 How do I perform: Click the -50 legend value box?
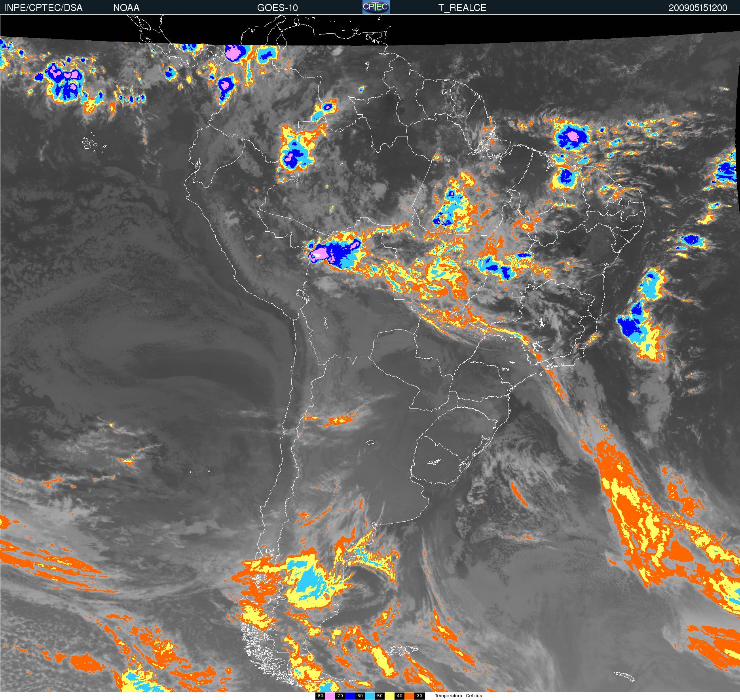coord(379,696)
